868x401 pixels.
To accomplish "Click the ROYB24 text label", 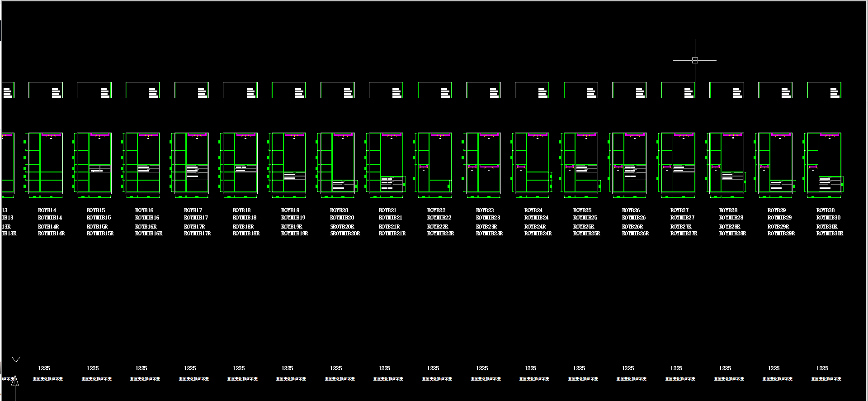I will (x=533, y=210).
